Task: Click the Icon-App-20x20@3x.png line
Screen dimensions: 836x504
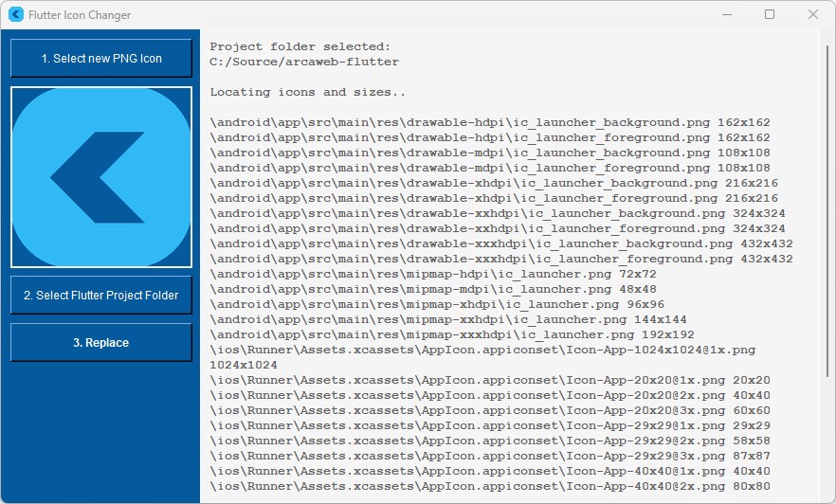Action: (490, 411)
